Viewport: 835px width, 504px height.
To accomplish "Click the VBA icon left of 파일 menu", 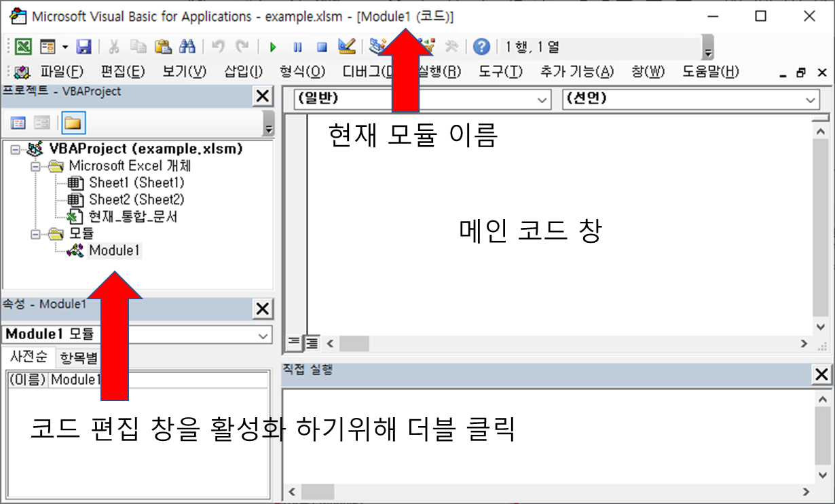I will [x=22, y=72].
